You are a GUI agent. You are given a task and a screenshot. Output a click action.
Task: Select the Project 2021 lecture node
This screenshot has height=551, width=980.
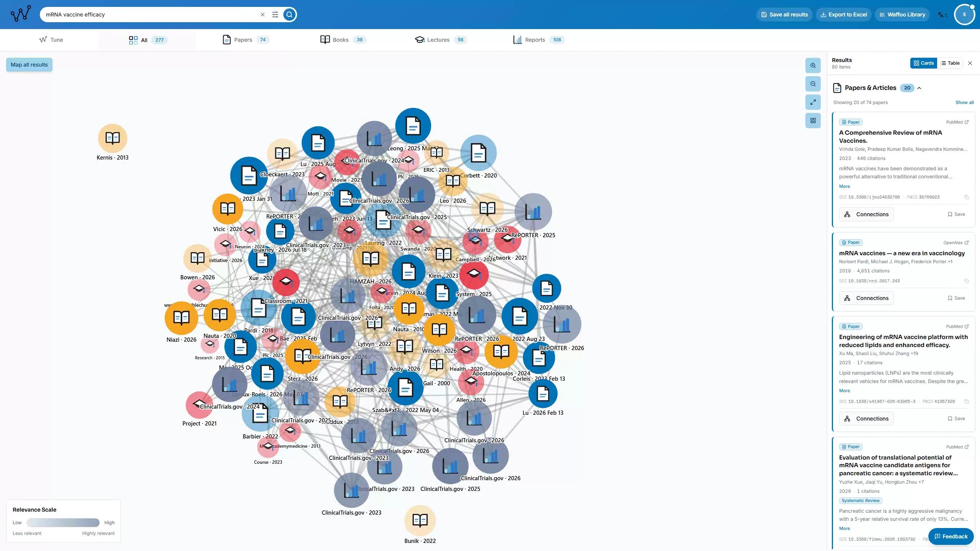[199, 405]
